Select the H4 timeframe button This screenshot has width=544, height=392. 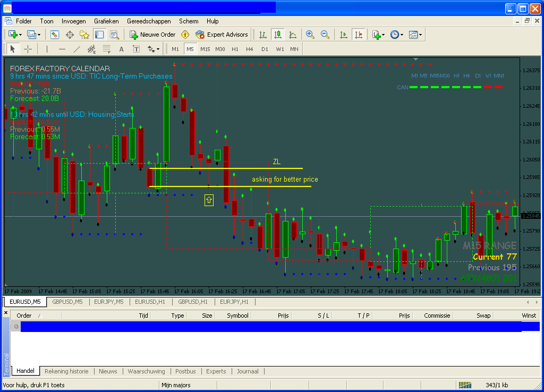click(250, 49)
